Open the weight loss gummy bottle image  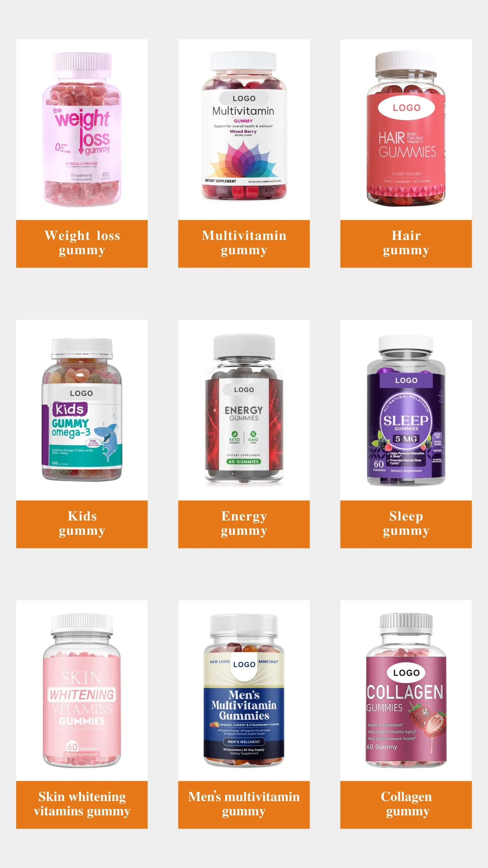[x=82, y=129]
